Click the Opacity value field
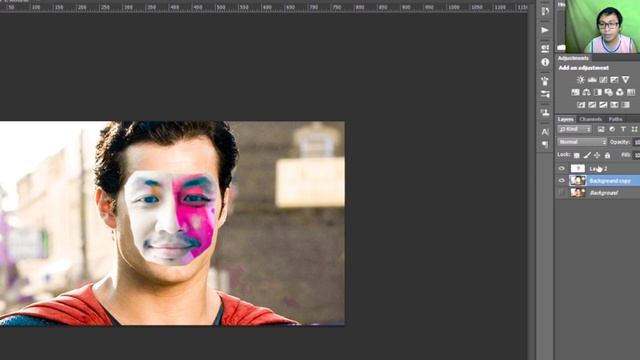 (x=636, y=142)
